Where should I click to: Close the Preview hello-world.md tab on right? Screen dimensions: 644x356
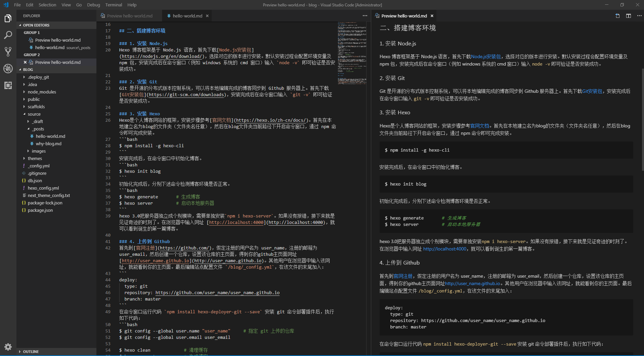click(x=432, y=16)
